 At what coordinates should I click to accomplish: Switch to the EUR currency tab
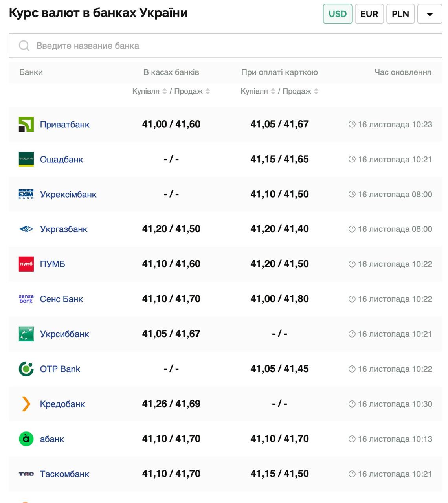(x=369, y=14)
